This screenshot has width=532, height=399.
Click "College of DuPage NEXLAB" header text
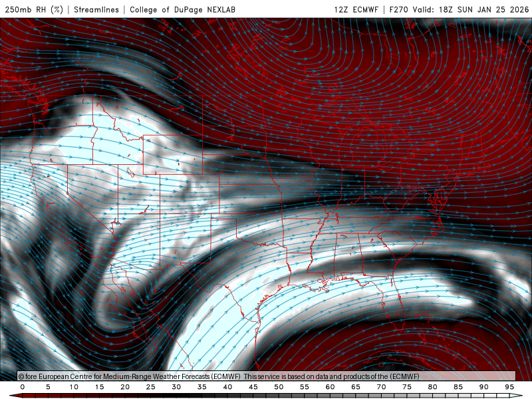[x=182, y=9]
